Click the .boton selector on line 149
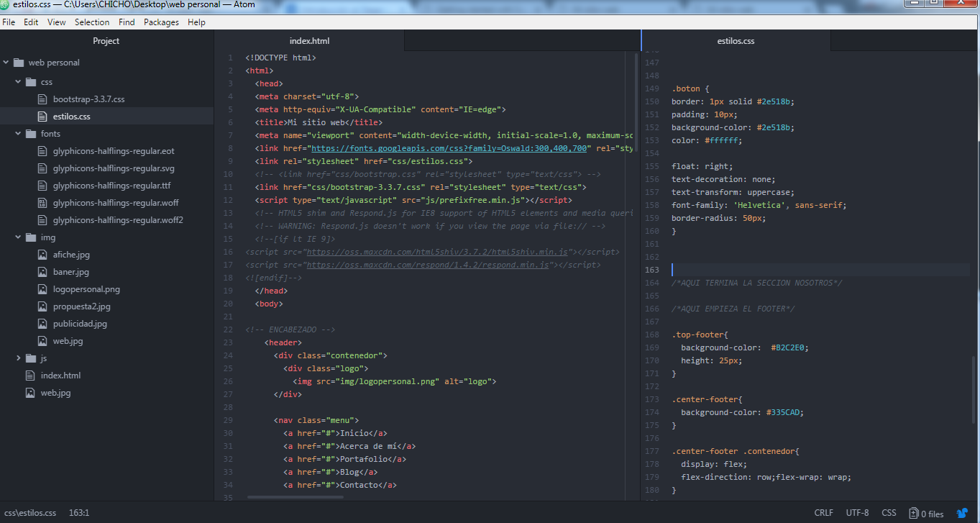This screenshot has width=980, height=523. (x=686, y=88)
